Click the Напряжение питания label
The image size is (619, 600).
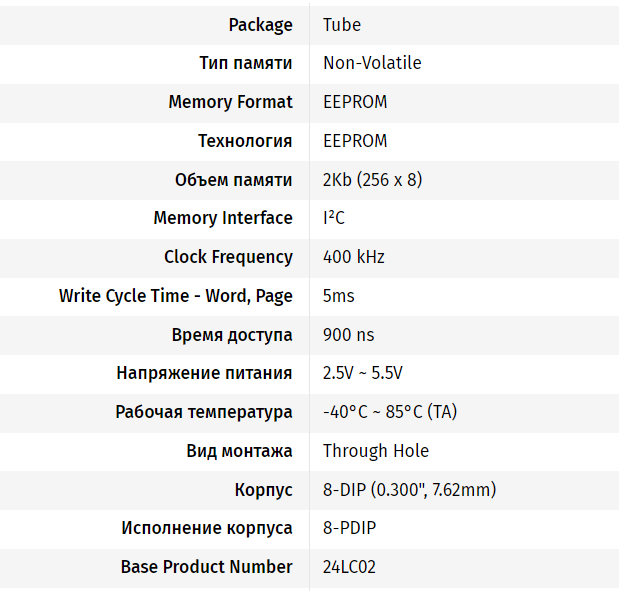click(204, 373)
